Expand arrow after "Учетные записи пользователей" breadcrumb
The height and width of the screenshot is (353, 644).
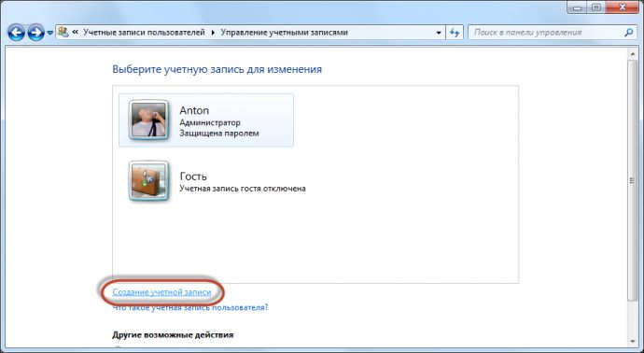point(213,33)
